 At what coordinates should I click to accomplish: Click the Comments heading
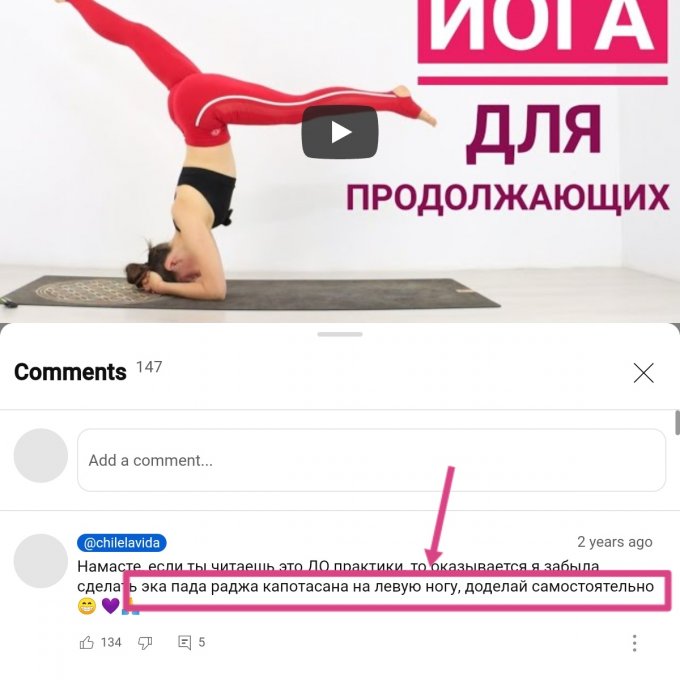[70, 372]
